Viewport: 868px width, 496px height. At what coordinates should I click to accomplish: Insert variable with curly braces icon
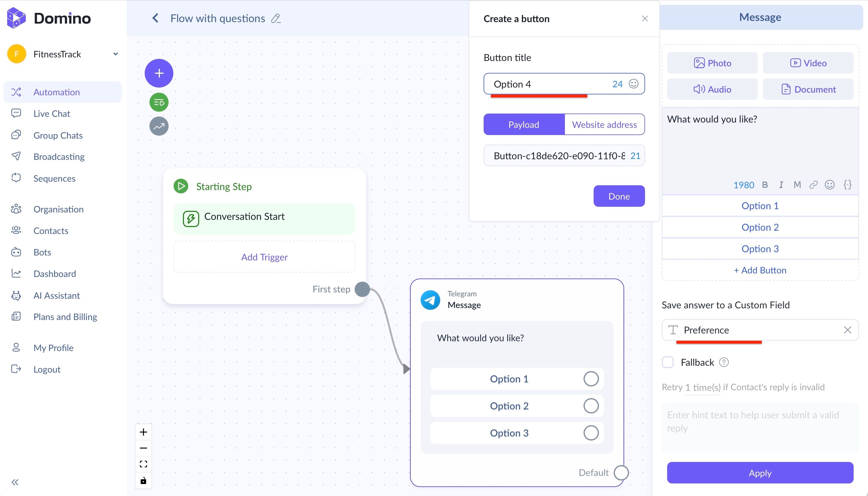(847, 185)
